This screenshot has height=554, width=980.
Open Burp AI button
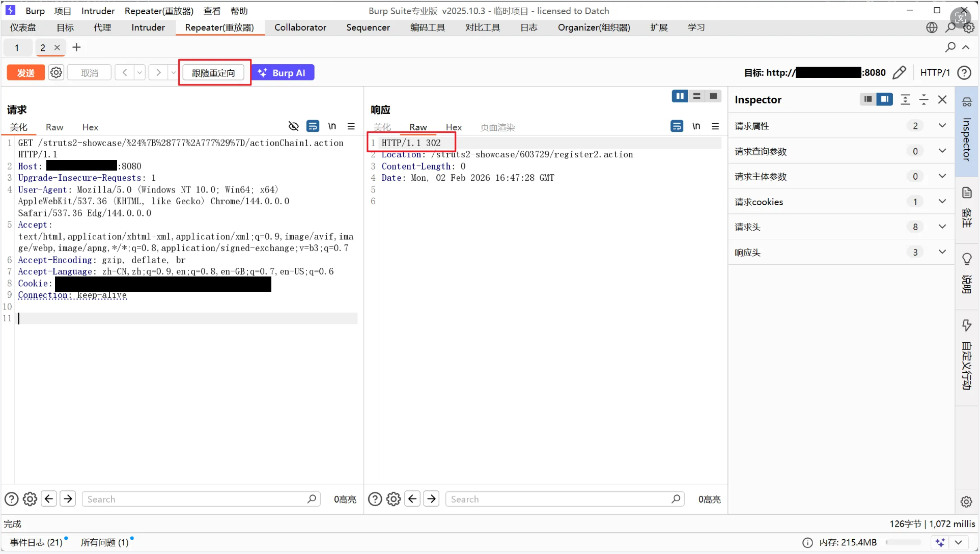[283, 73]
